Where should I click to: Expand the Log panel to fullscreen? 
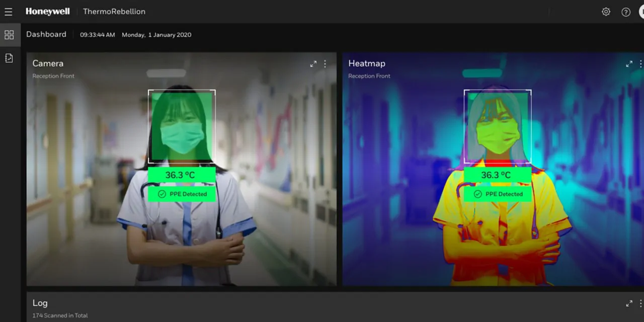(x=629, y=303)
